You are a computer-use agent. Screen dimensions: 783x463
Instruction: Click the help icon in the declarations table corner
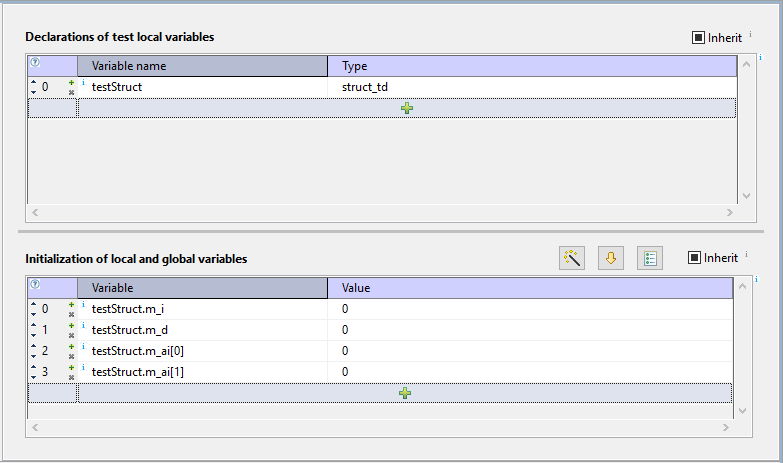[x=34, y=62]
